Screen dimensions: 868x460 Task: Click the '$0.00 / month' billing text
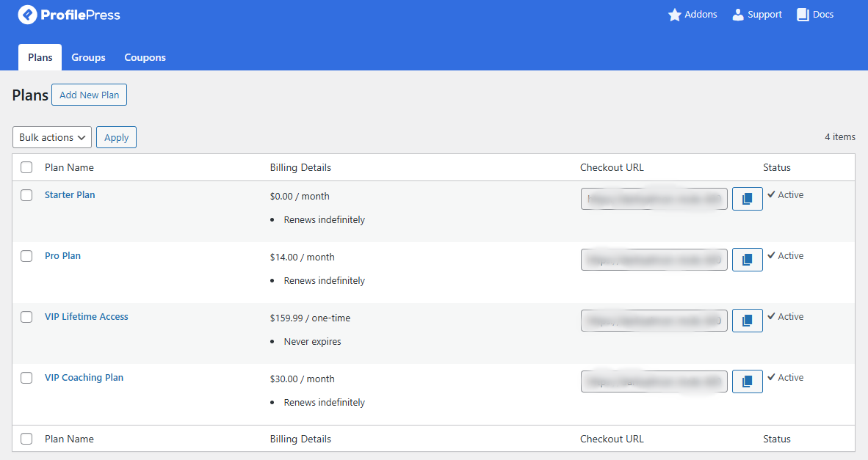300,197
